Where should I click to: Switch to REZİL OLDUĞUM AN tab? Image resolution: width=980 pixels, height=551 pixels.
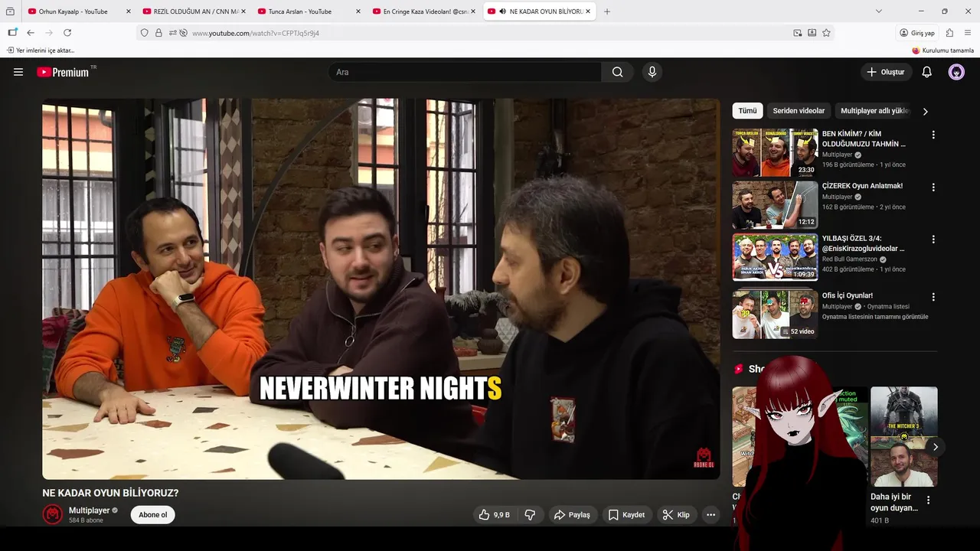tap(196, 11)
